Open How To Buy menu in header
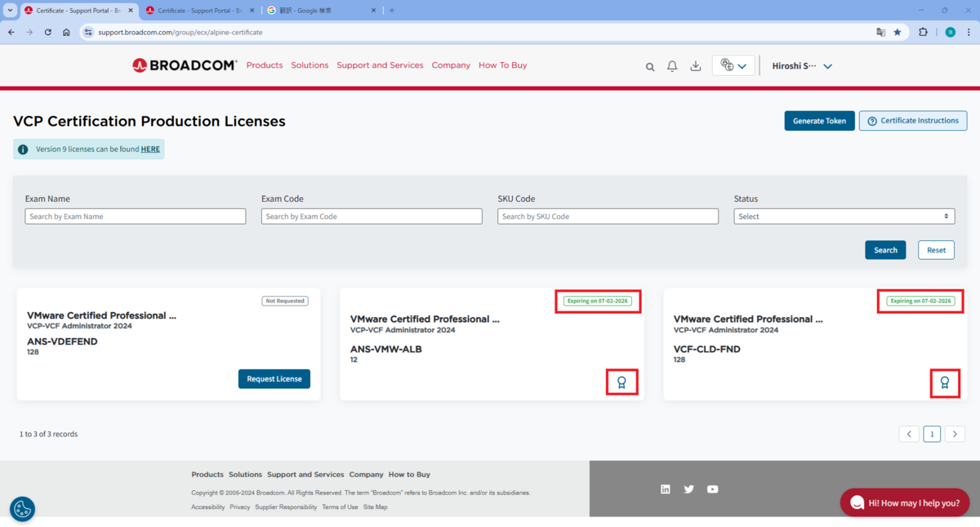The height and width of the screenshot is (527, 980). [x=503, y=65]
